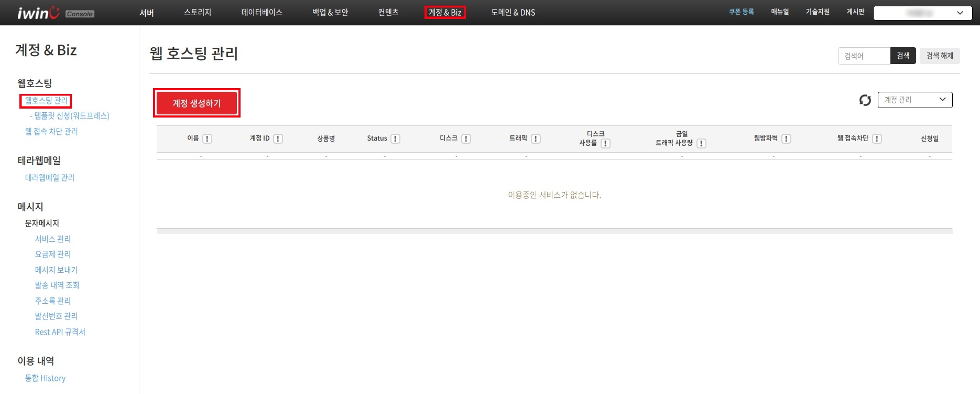Screen dimensions: 980x394
Task: Click info icon next to 금일 트래픽 사용량
Action: coord(701,143)
